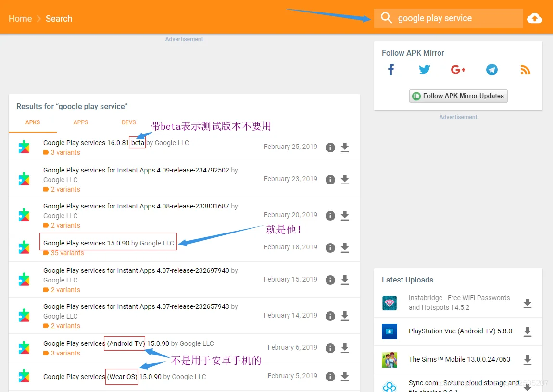Image resolution: width=553 pixels, height=392 pixels.
Task: Download Instant Apps 4.08-release-233831687
Action: click(345, 216)
